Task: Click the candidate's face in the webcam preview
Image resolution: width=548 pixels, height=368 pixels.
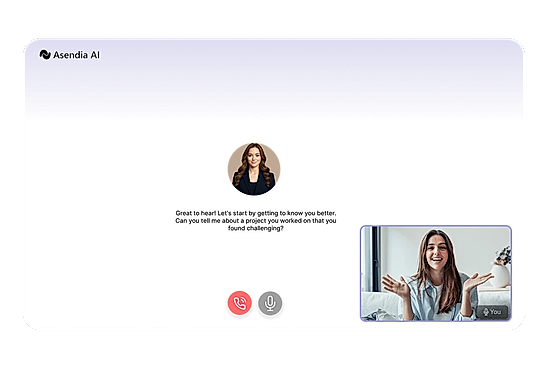Action: pos(437,252)
